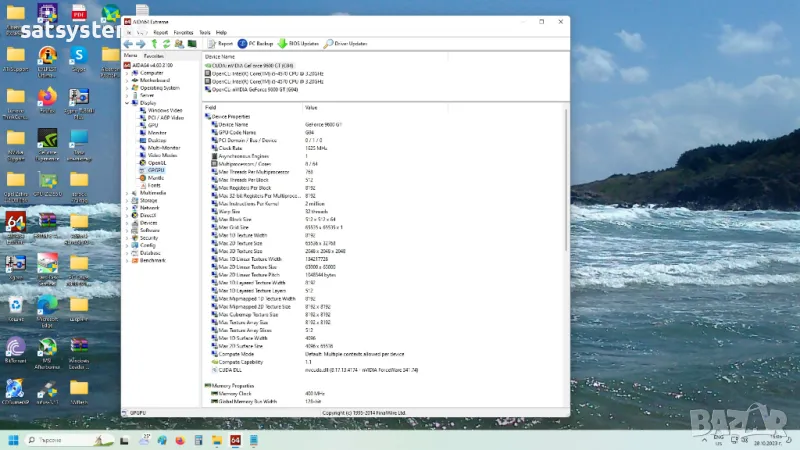Select Windows Video in the tree

(x=164, y=110)
